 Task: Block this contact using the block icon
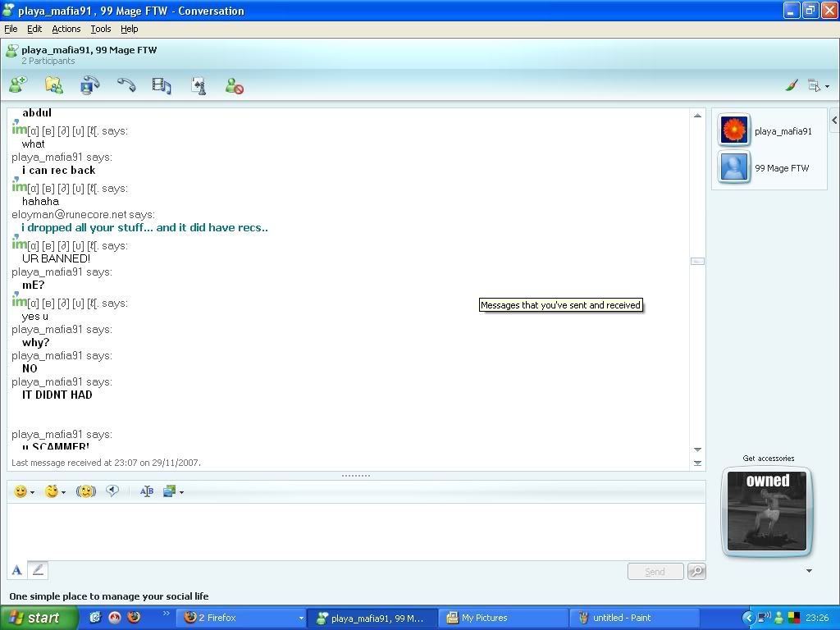coord(235,85)
